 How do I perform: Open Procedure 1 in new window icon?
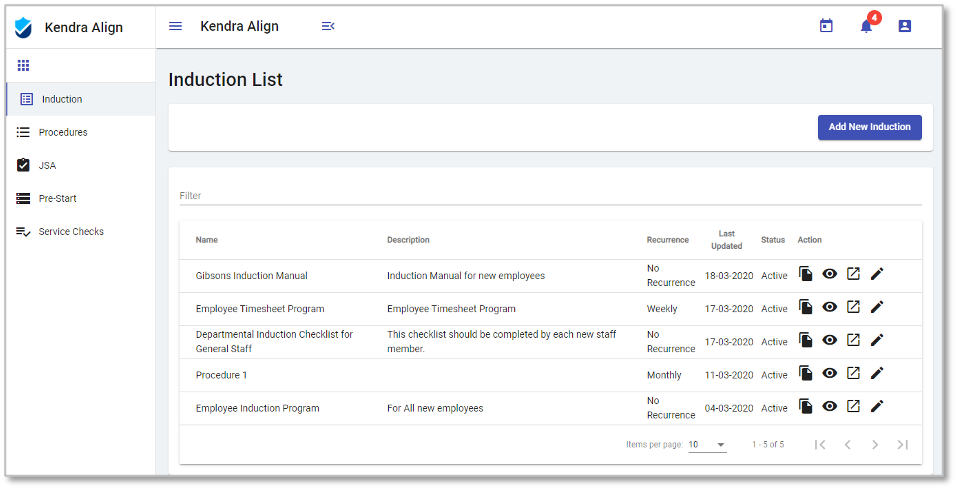point(853,374)
